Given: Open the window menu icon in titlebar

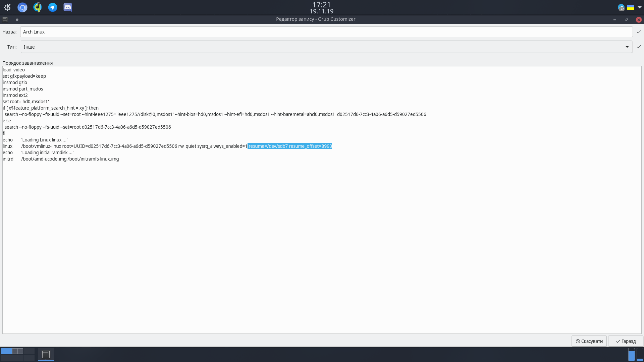Looking at the screenshot, I should point(5,19).
